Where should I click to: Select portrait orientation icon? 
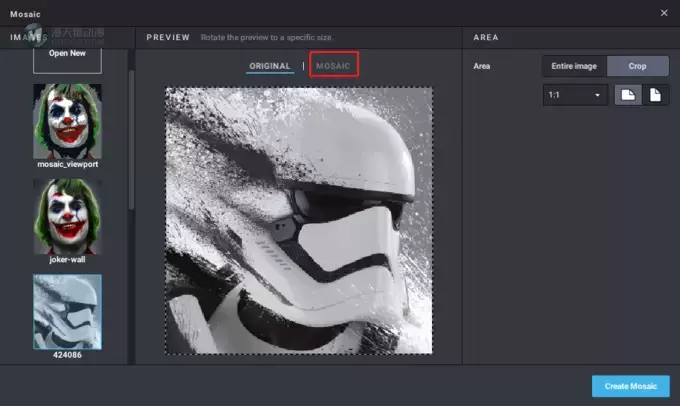[x=655, y=95]
